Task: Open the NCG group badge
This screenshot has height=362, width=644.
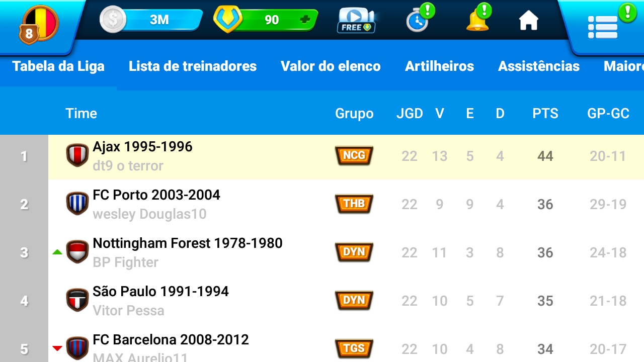Action: pos(354,156)
